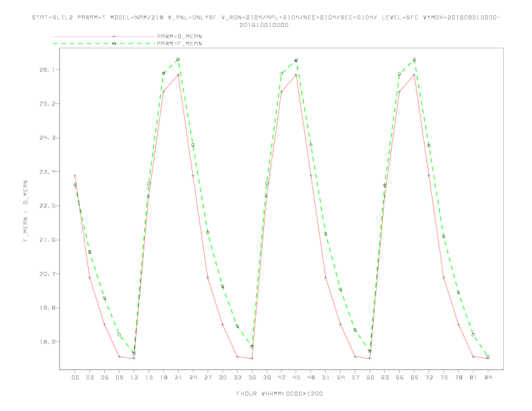Click the PARM=O_MEAN legend label
This screenshot has height=411, width=532.
pyautogui.click(x=179, y=36)
